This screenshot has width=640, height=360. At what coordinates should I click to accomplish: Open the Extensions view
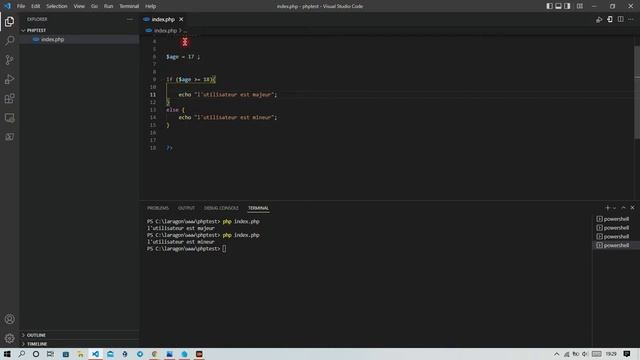(x=9, y=98)
